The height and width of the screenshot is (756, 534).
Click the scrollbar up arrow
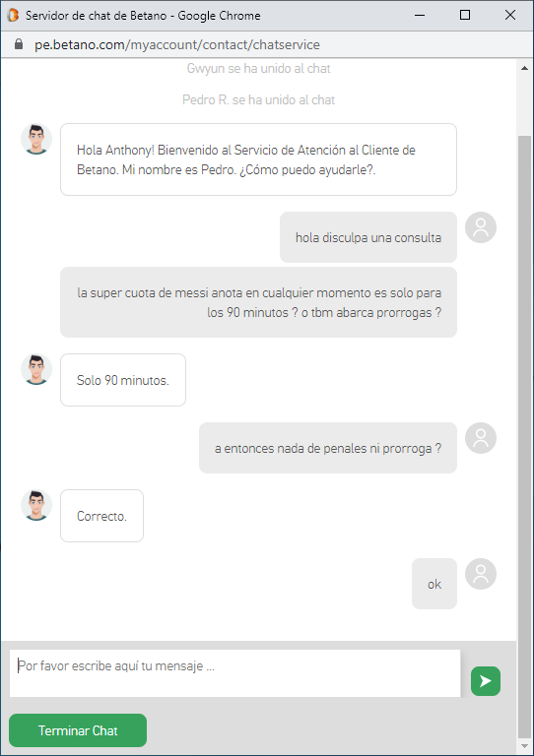click(524, 68)
